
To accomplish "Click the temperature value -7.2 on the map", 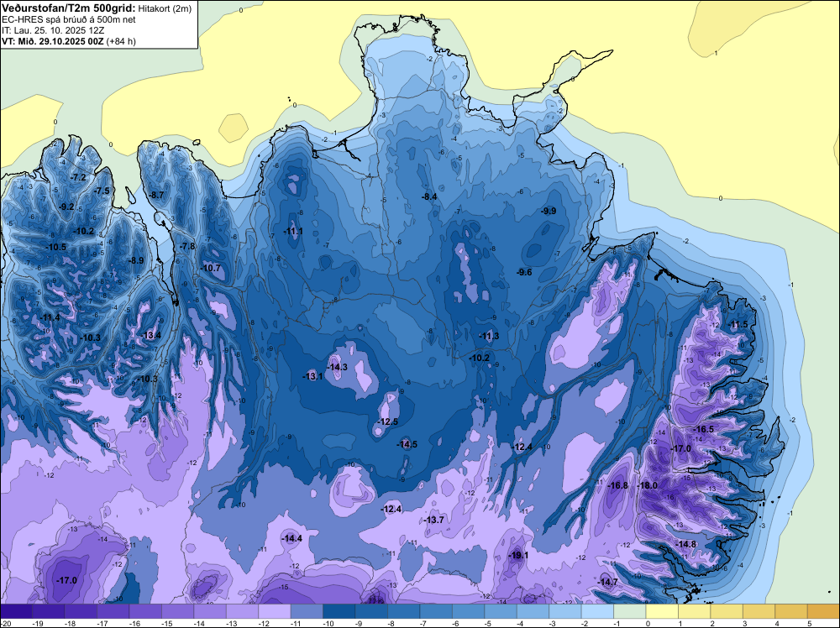I will point(79,177).
